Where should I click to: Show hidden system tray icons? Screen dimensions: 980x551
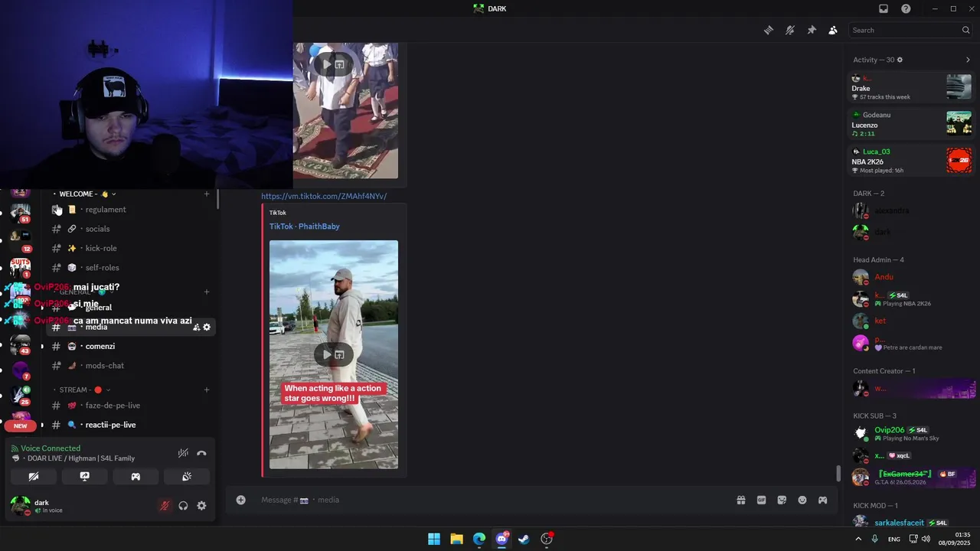point(857,539)
